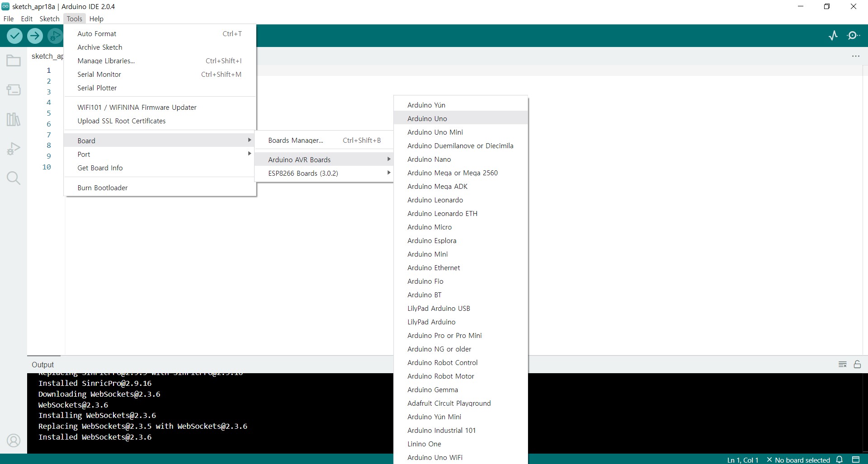The image size is (868, 464).
Task: Select Linino One board
Action: pos(461,444)
